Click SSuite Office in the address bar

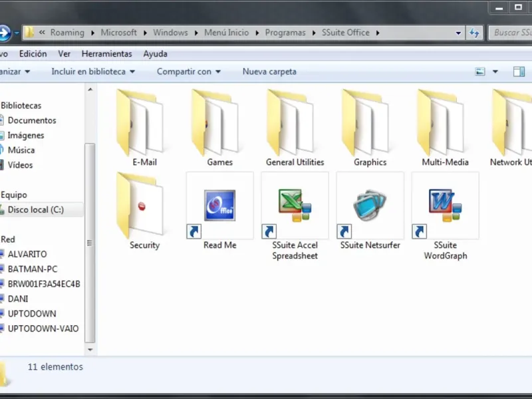pyautogui.click(x=345, y=33)
